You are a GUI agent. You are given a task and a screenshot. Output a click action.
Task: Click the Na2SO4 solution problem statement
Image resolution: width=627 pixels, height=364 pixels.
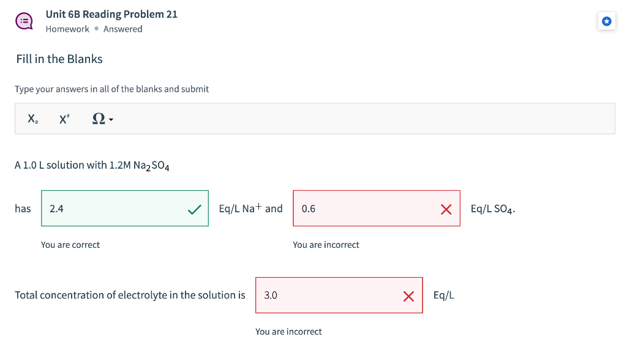pyautogui.click(x=92, y=166)
